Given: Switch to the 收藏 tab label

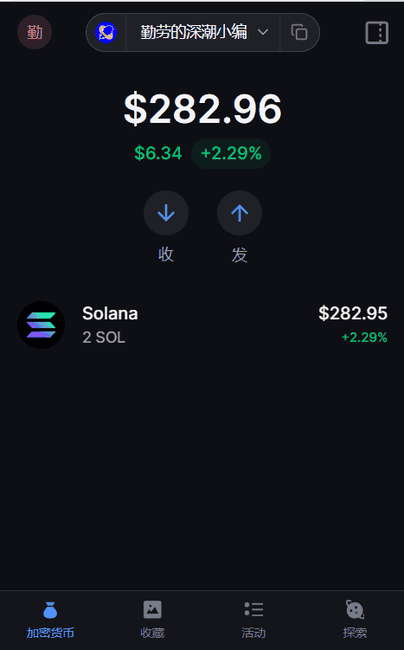Looking at the screenshot, I should 152,633.
